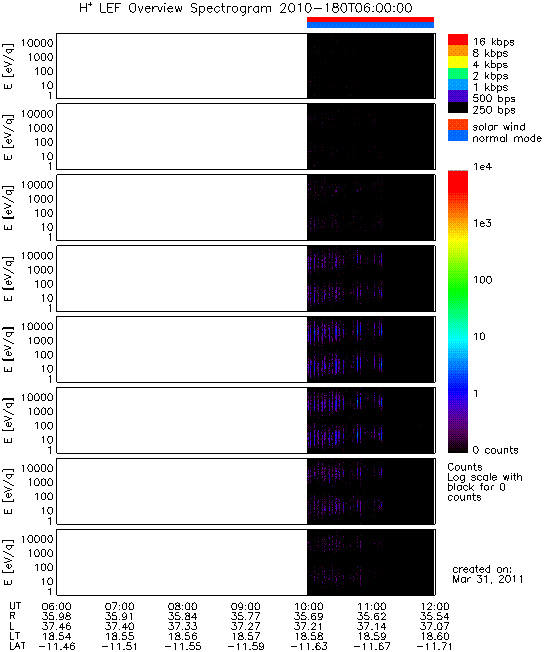The width and height of the screenshot is (544, 652).
Task: Click the '1e3' color bar label
Action: tap(482, 223)
